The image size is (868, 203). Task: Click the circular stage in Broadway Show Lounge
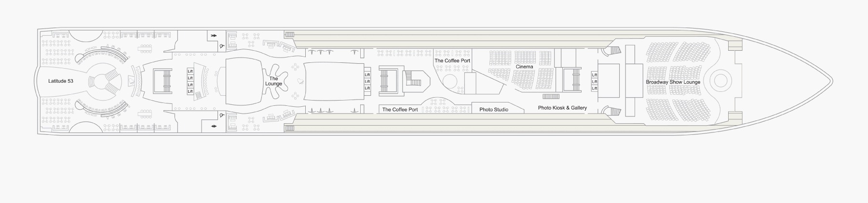tap(720, 81)
